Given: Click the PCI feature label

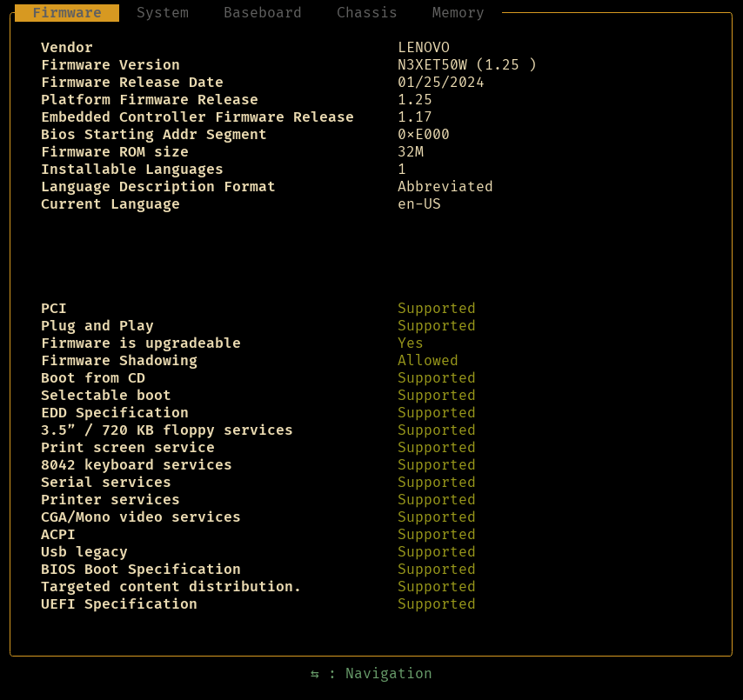Looking at the screenshot, I should click(x=54, y=309).
